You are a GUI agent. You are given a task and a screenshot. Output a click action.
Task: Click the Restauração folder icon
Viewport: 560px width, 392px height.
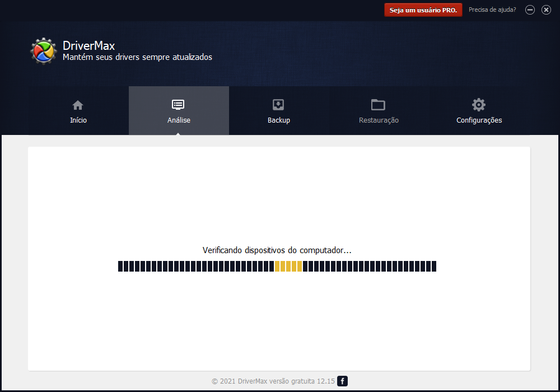coord(379,105)
